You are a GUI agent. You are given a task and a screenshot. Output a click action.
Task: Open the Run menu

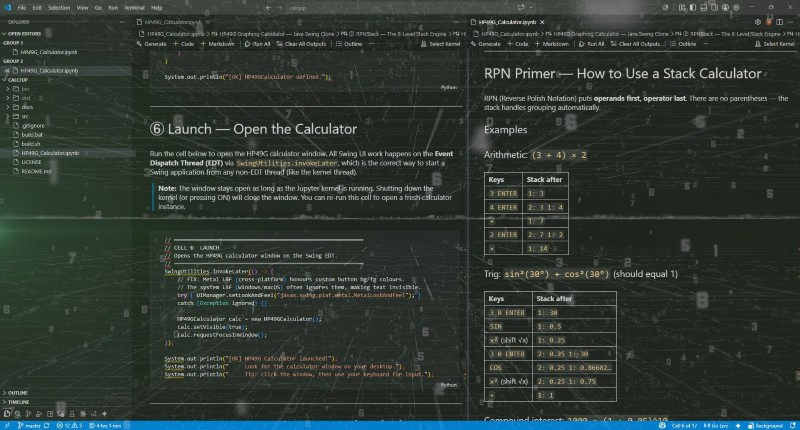(x=113, y=8)
